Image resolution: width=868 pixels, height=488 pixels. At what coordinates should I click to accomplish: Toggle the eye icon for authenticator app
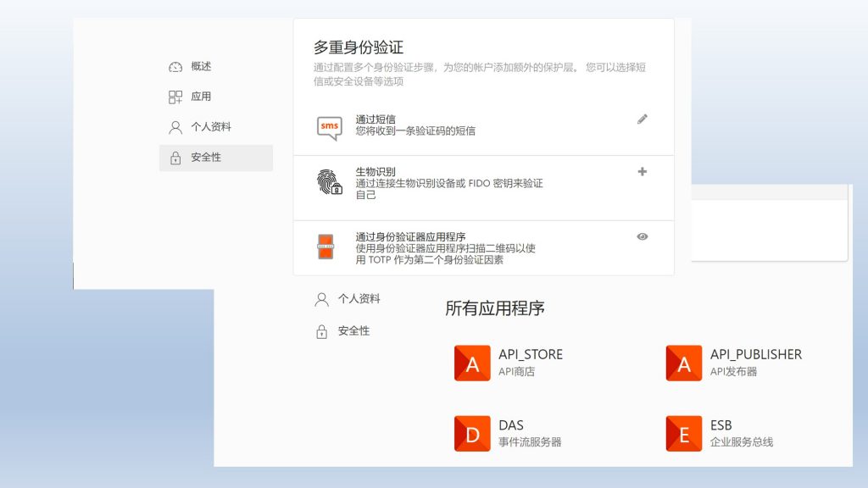[642, 236]
